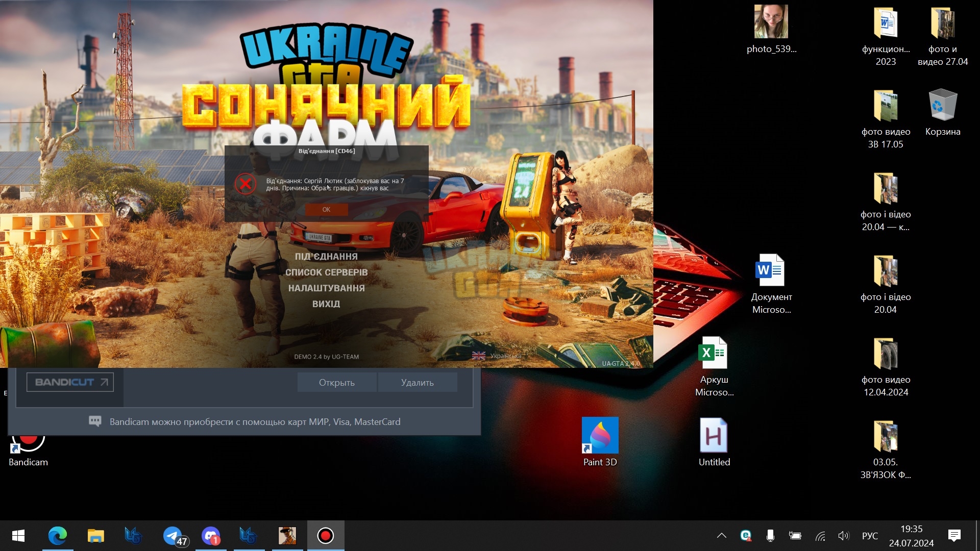
Task: Open Microsoft Edge from the taskbar
Action: pyautogui.click(x=57, y=536)
